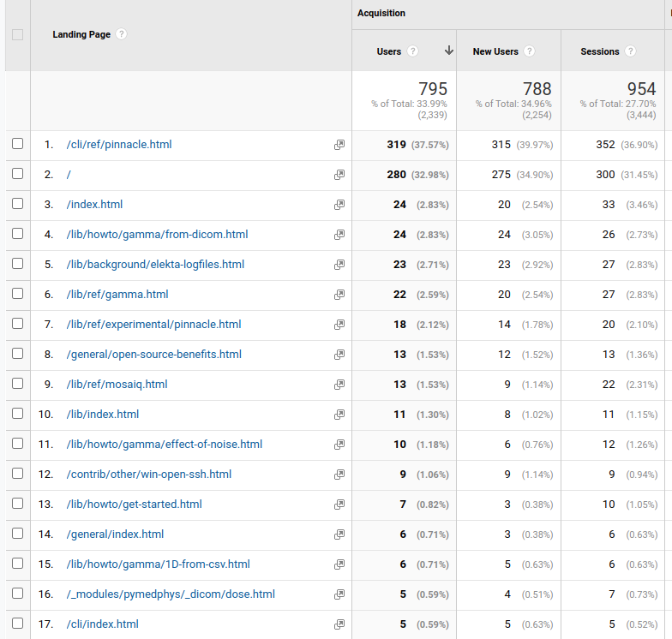Check the box for row 2 root page

17,173
